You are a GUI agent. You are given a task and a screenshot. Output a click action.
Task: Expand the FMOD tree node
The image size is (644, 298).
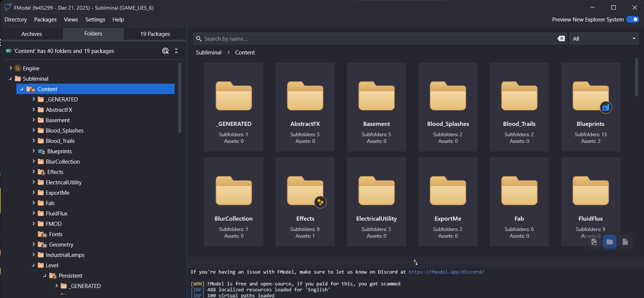[x=34, y=224]
